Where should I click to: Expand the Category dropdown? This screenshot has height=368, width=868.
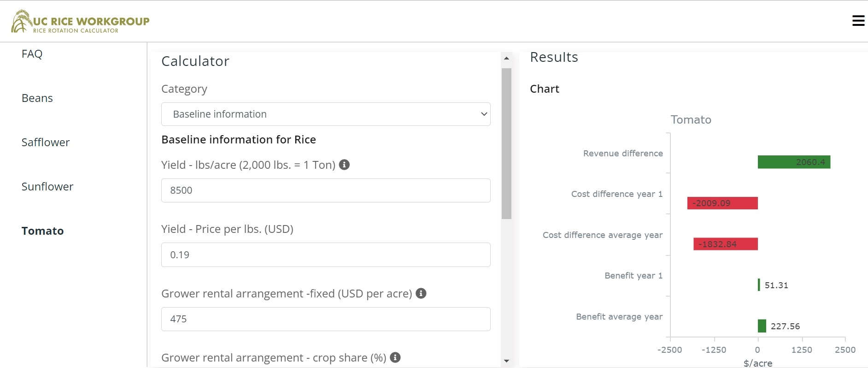[325, 114]
